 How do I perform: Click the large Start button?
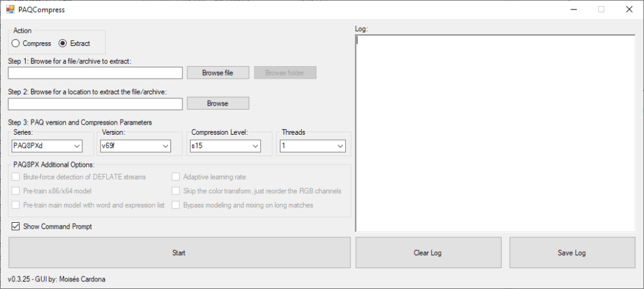coord(179,252)
